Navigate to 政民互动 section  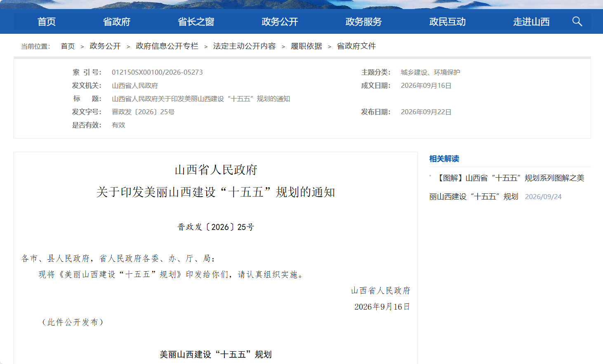pyautogui.click(x=448, y=22)
